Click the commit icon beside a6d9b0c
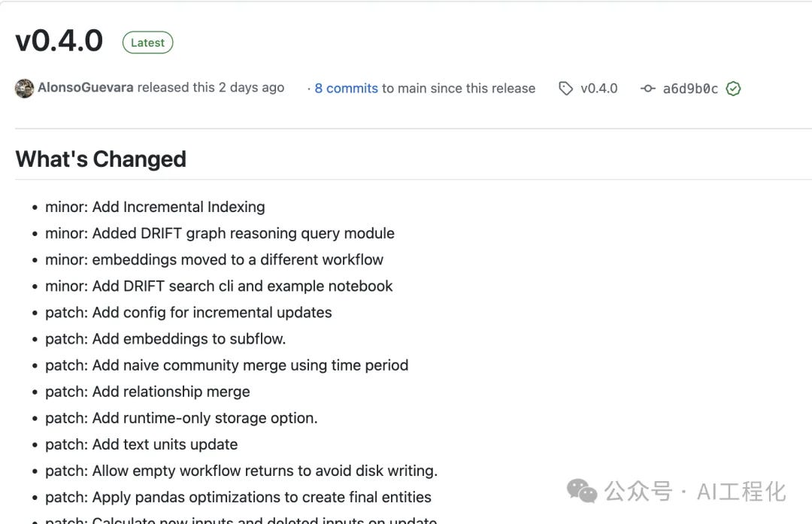The width and height of the screenshot is (812, 524). 648,88
